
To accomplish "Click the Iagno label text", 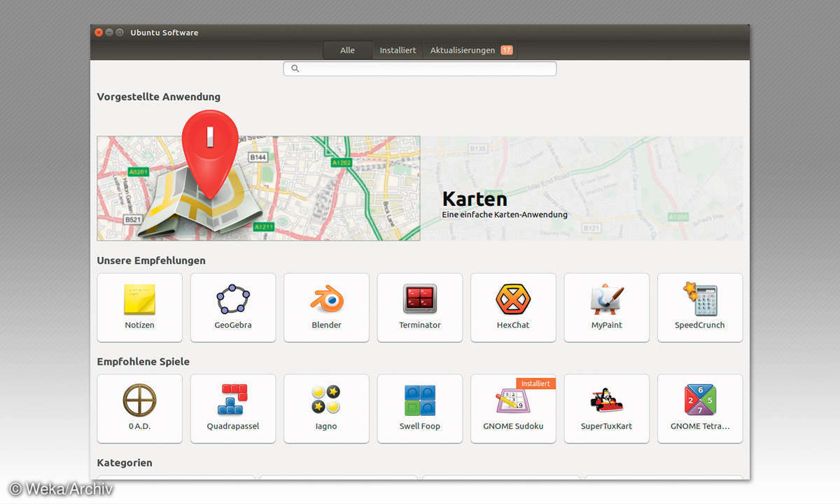I will point(326,426).
